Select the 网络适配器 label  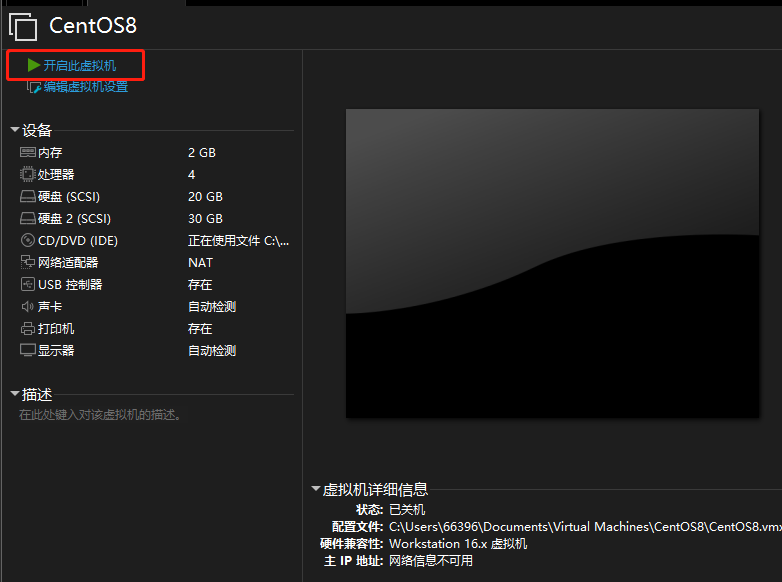[x=68, y=263]
